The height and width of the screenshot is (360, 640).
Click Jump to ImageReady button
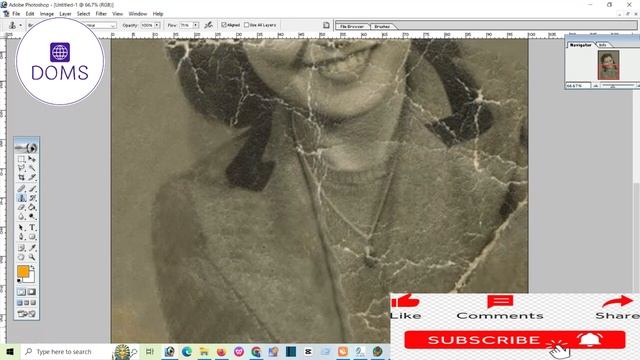pyautogui.click(x=27, y=314)
